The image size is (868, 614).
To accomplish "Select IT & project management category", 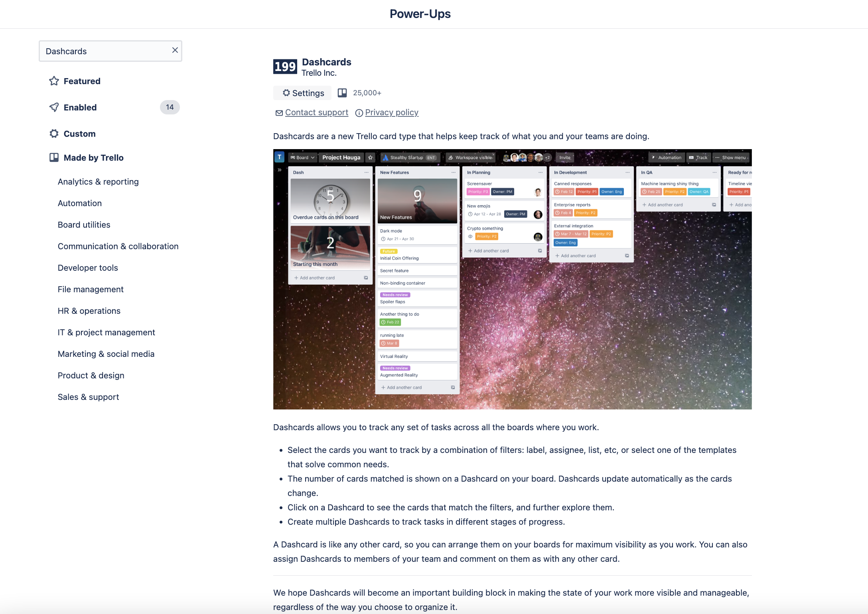I will 106,333.
